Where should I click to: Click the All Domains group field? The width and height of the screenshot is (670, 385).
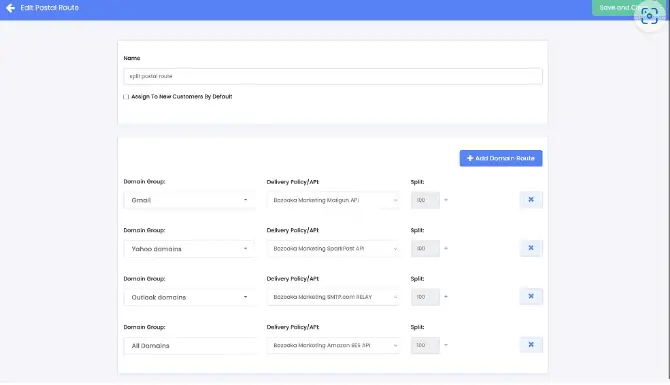click(190, 346)
